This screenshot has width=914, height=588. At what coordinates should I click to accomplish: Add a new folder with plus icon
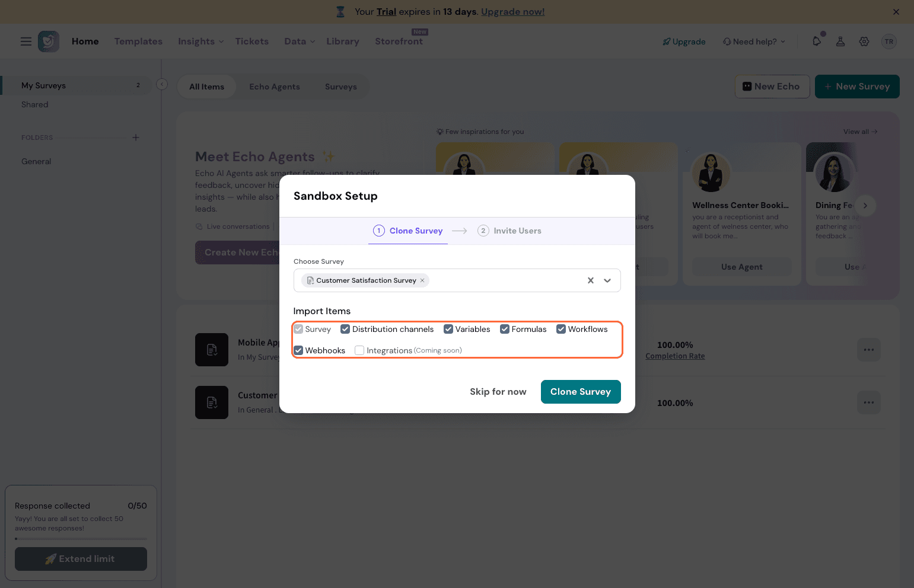[136, 138]
